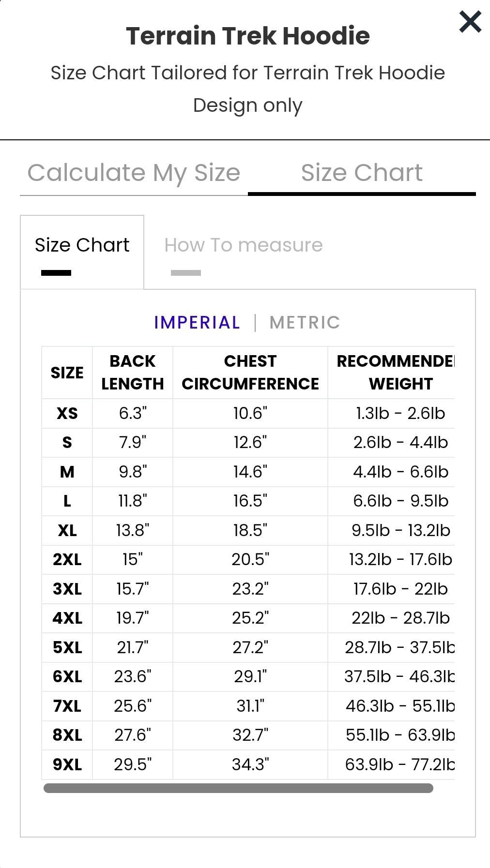490x868 pixels.
Task: Click the Size column header
Action: tap(67, 373)
